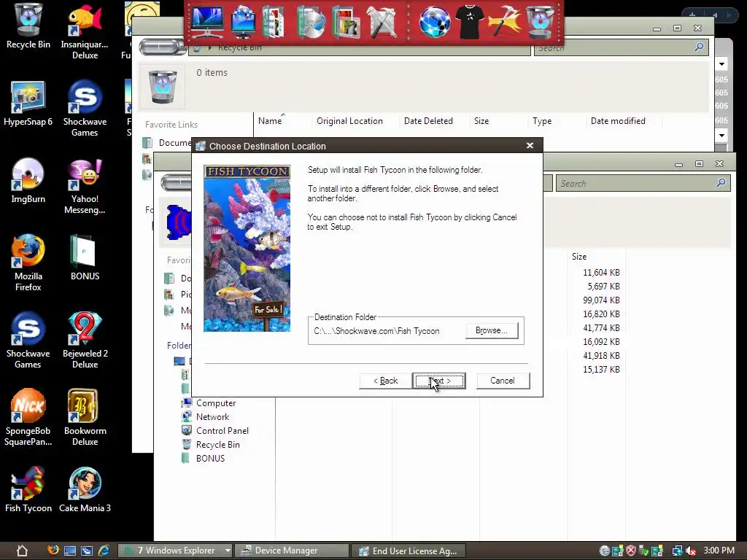Viewport: 747px width, 560px height.
Task: Launch Firefox from quick launch bar
Action: [53, 551]
